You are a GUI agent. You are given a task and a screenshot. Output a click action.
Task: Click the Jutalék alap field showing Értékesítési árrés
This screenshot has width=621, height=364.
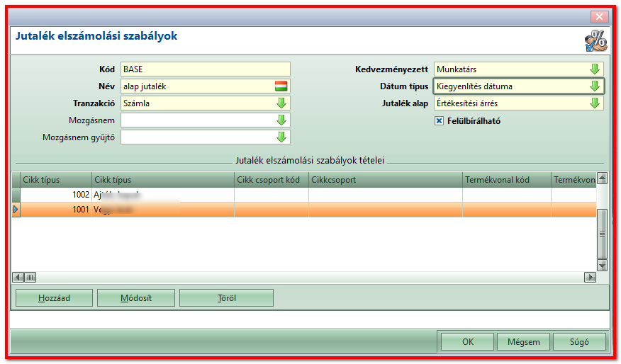[519, 103]
